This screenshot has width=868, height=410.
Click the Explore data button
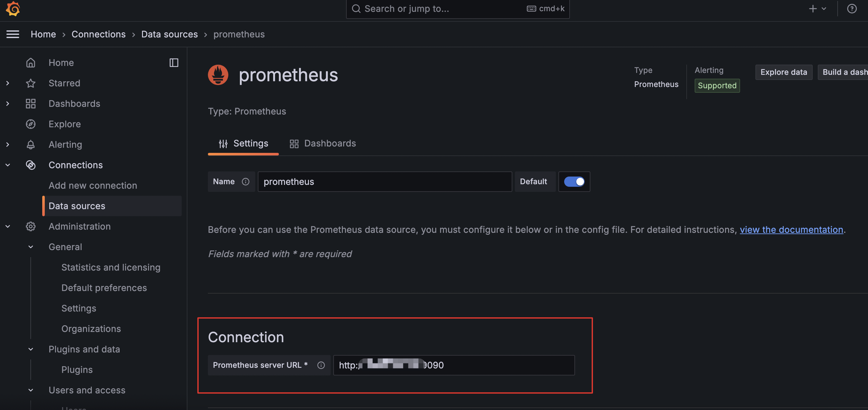point(784,72)
